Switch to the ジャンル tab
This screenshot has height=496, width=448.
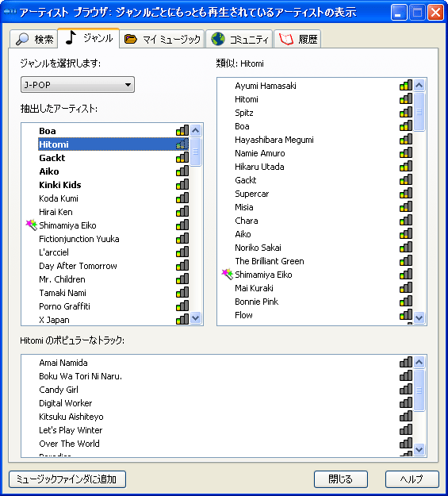tap(89, 38)
